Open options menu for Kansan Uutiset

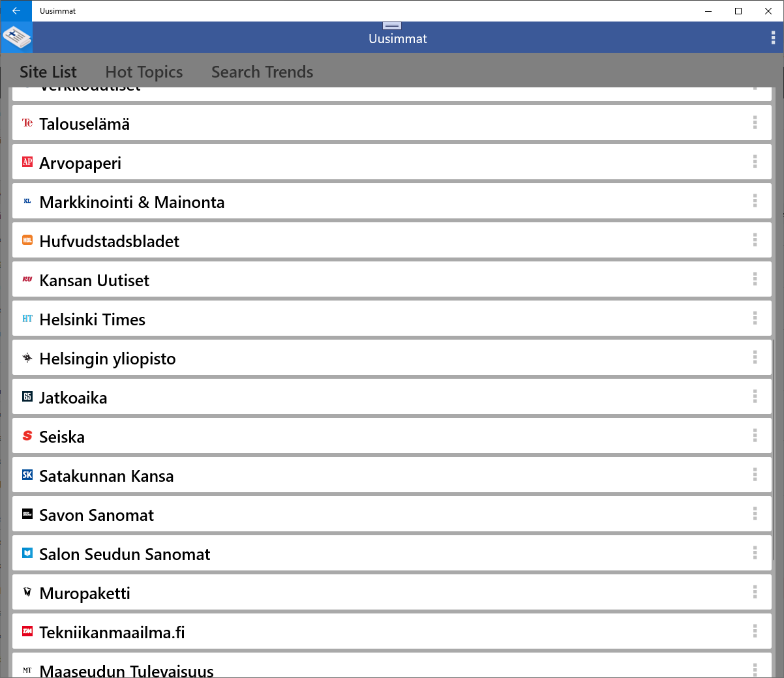tap(755, 279)
